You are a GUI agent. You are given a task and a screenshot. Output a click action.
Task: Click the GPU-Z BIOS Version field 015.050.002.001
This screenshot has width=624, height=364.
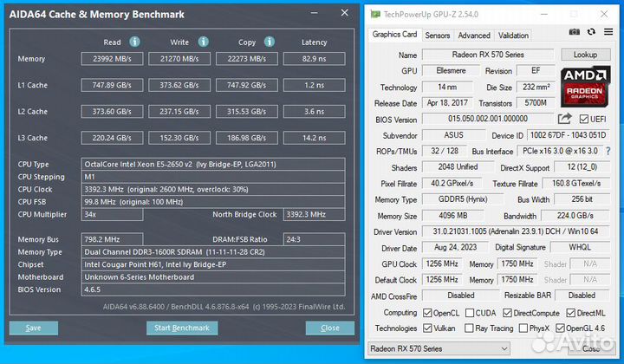488,119
